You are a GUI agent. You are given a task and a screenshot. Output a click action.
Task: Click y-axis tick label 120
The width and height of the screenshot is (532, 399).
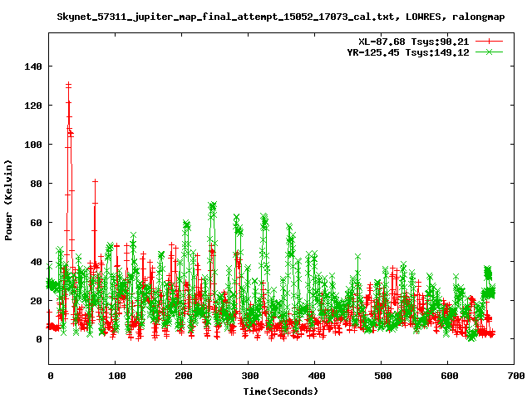33,106
